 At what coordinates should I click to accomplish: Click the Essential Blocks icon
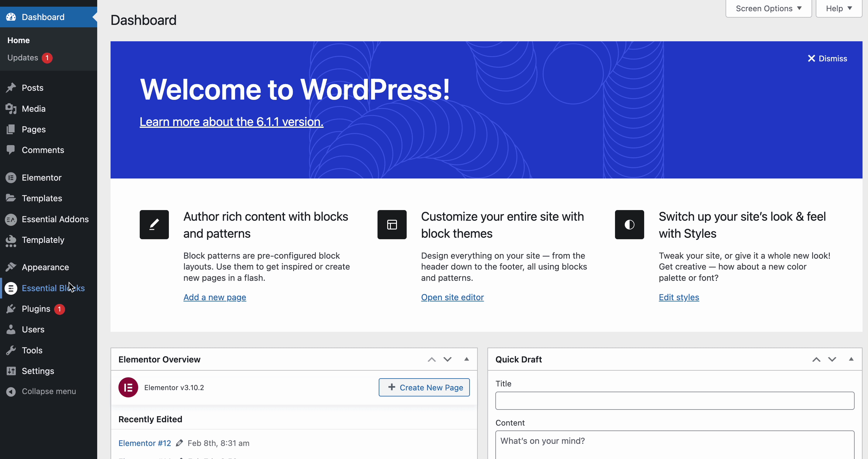coord(10,287)
